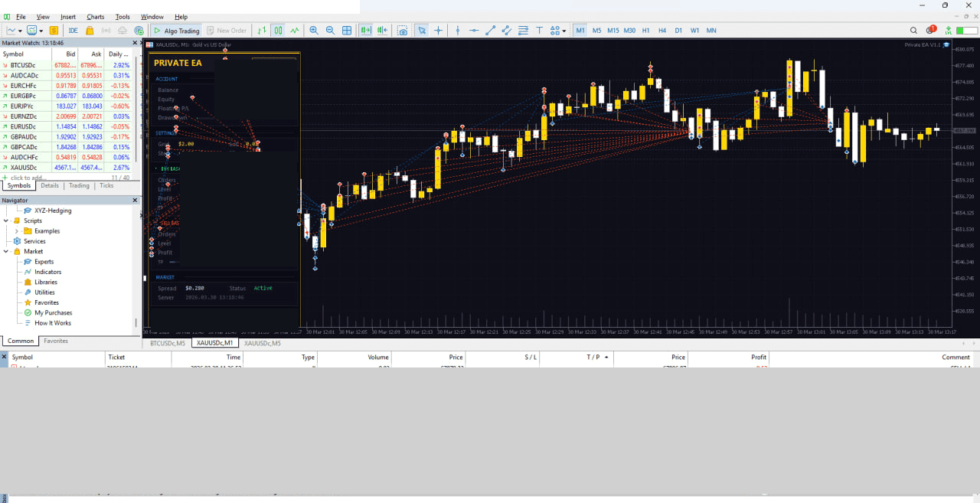
Task: Switch to the BTCUSDc,M5 chart tab
Action: click(x=168, y=343)
